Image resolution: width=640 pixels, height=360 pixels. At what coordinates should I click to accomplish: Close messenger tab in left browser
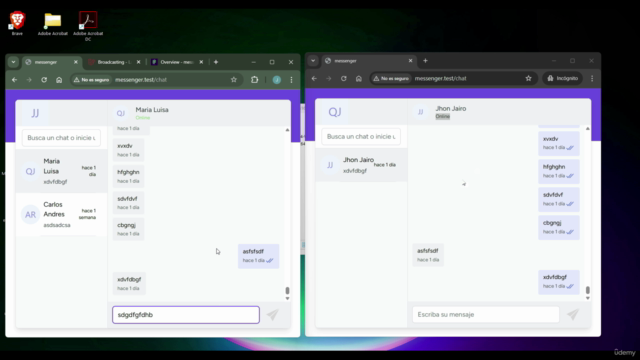[76, 62]
